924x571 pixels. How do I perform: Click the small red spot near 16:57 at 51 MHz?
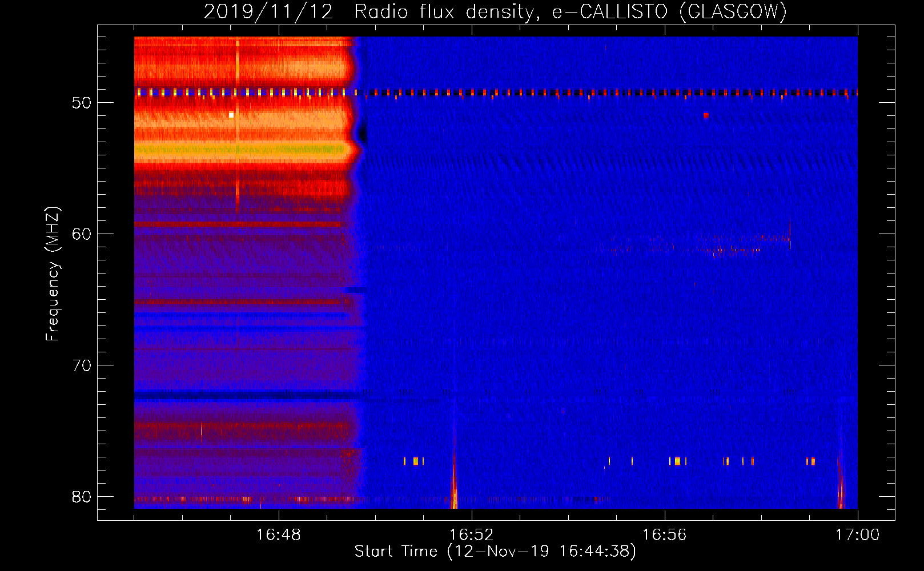706,115
